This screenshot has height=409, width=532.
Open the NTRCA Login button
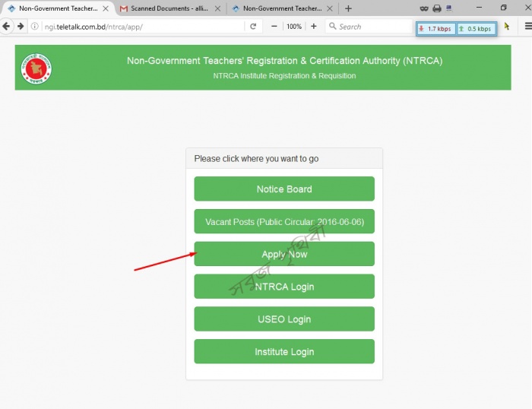click(284, 287)
